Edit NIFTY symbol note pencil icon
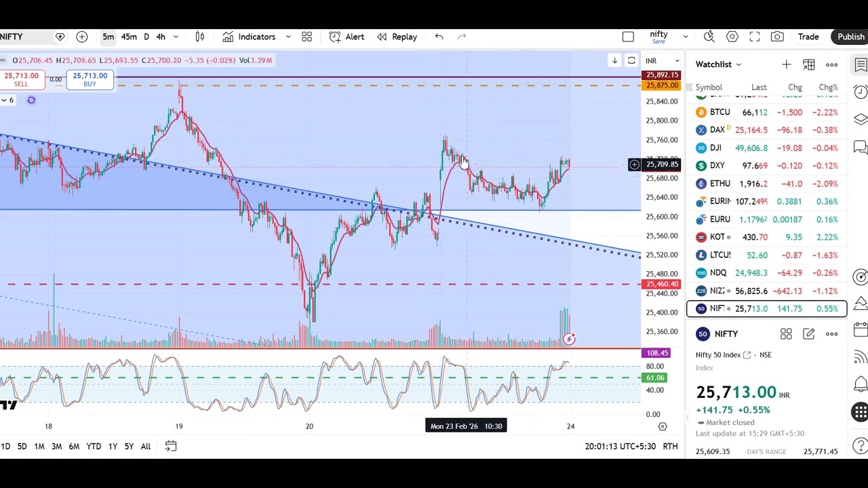The height and width of the screenshot is (488, 868). coord(809,333)
